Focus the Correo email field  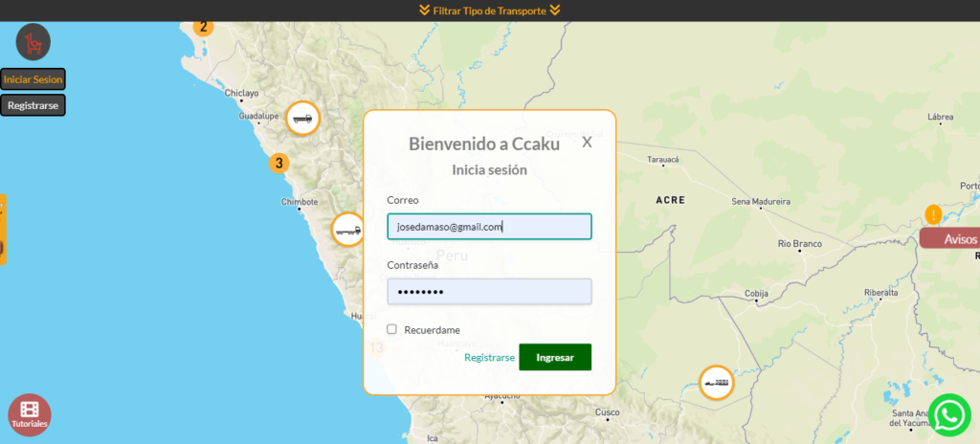(x=489, y=227)
